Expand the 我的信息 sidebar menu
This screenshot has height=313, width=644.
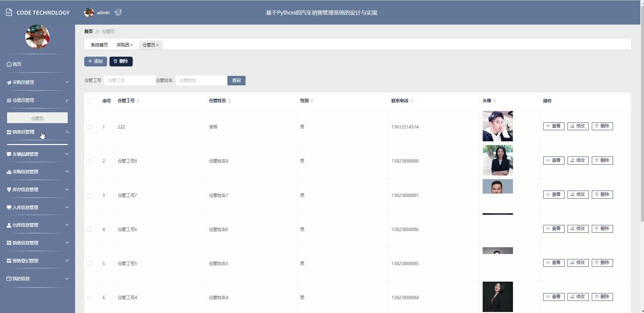67,279
